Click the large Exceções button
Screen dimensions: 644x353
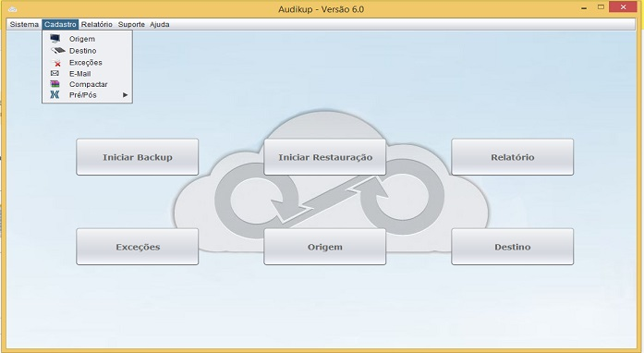click(137, 247)
